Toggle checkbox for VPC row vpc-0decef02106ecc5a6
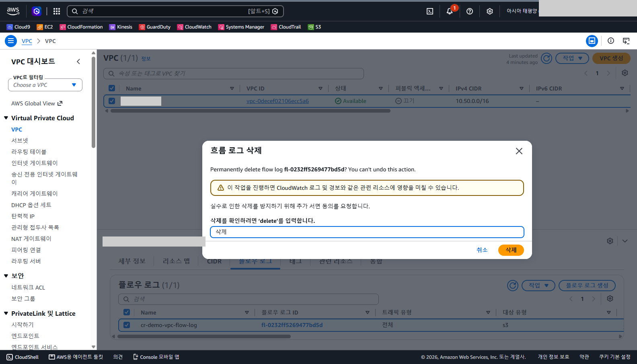 [x=112, y=101]
